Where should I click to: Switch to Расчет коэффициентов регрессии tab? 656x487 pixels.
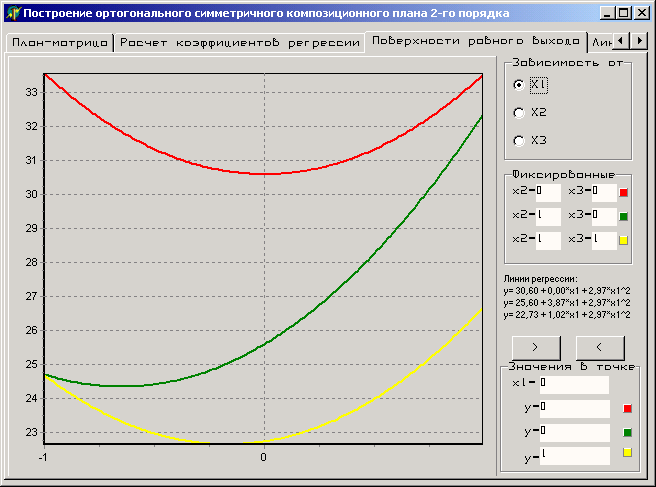tap(240, 43)
